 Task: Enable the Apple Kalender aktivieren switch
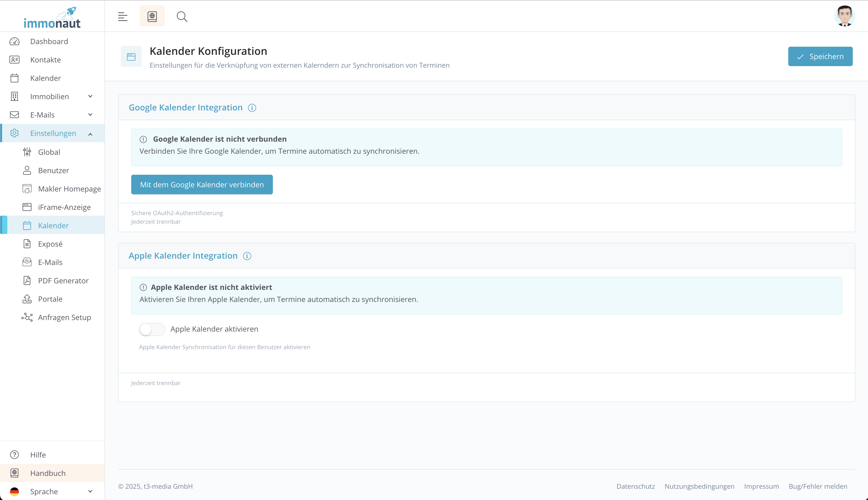pos(152,329)
